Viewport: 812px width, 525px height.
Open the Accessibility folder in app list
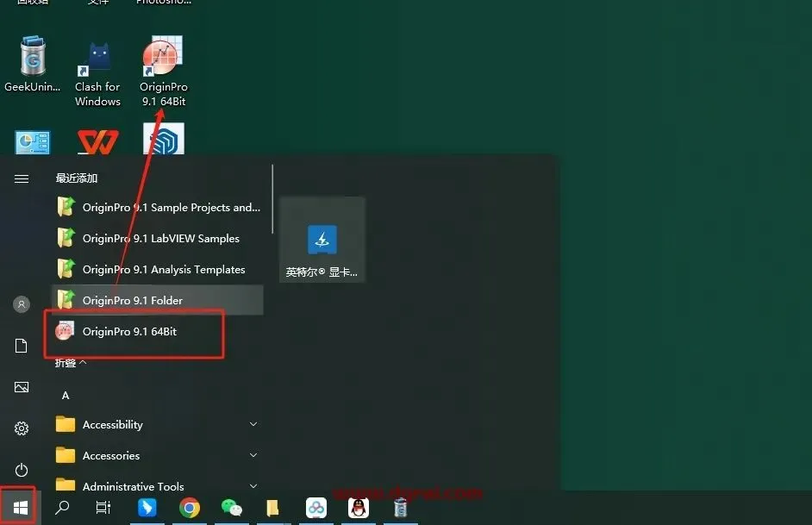[158, 424]
